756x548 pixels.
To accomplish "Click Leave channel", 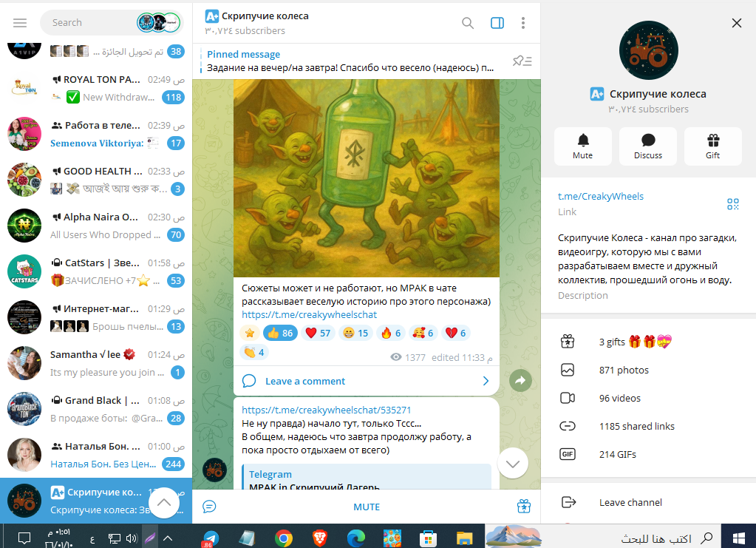I will click(649, 503).
